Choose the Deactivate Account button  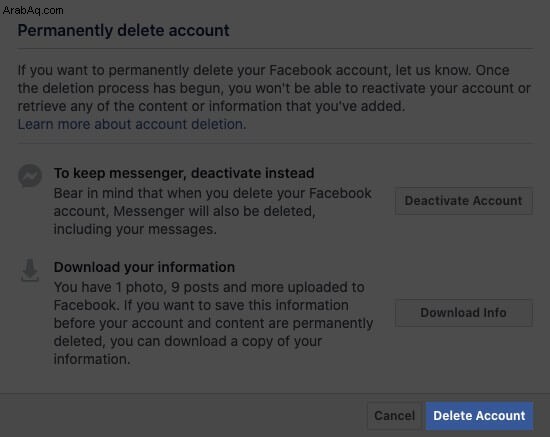click(x=464, y=201)
